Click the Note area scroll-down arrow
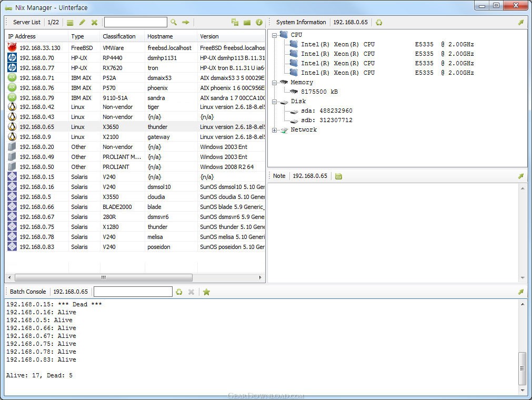The height and width of the screenshot is (400, 532). (x=523, y=278)
